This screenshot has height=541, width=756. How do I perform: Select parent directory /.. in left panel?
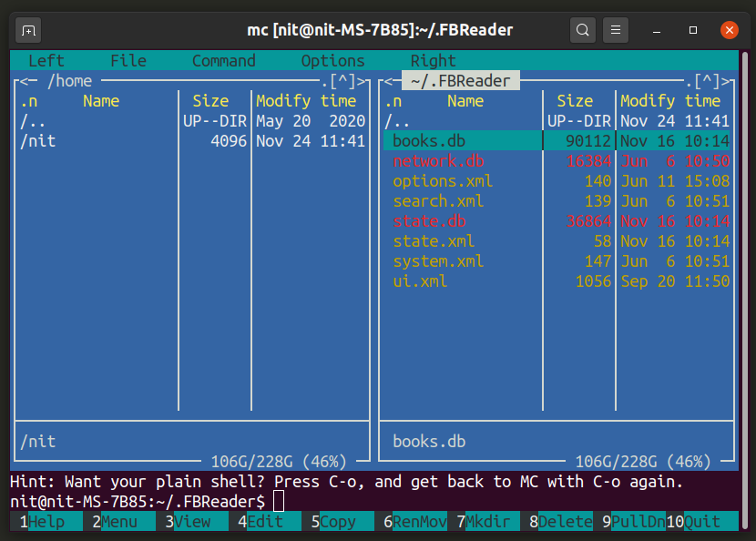point(192,121)
